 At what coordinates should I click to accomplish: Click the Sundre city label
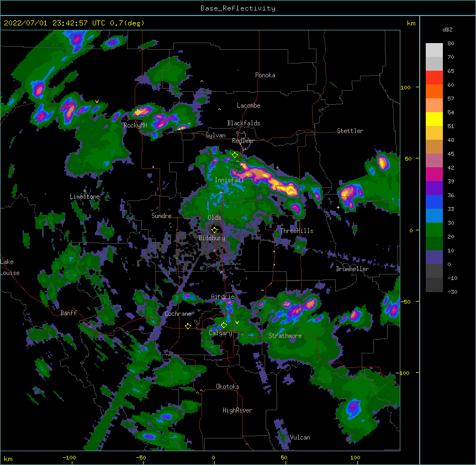click(x=161, y=216)
